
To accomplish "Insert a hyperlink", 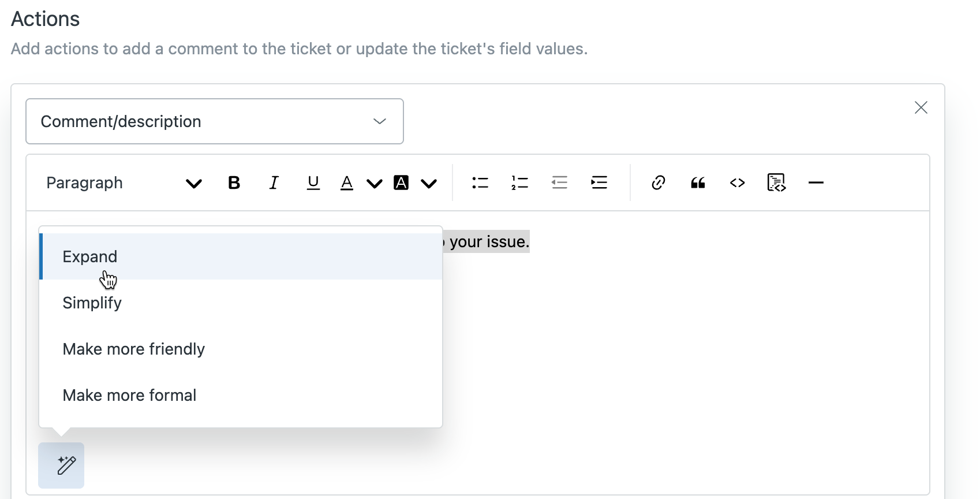I will (x=658, y=183).
